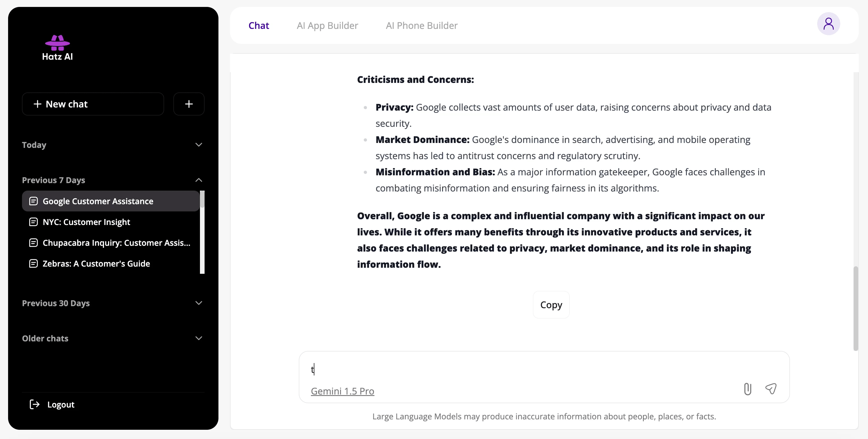Collapse the Previous 7 Days section chevron
The height and width of the screenshot is (439, 868).
(199, 180)
